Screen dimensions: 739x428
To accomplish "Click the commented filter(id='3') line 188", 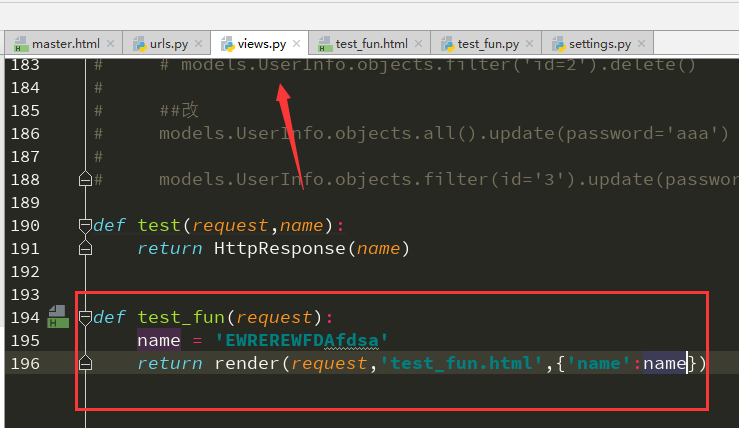I will 449,180.
